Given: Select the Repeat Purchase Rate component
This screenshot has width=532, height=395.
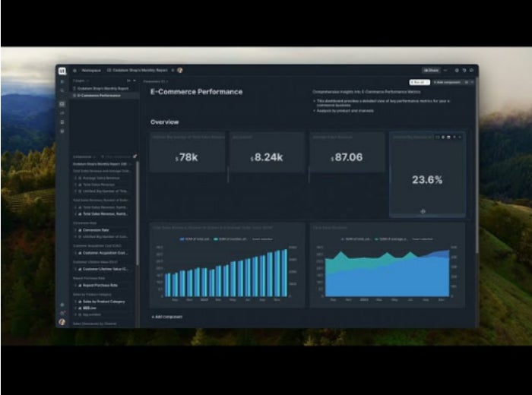Looking at the screenshot, I should coord(100,285).
